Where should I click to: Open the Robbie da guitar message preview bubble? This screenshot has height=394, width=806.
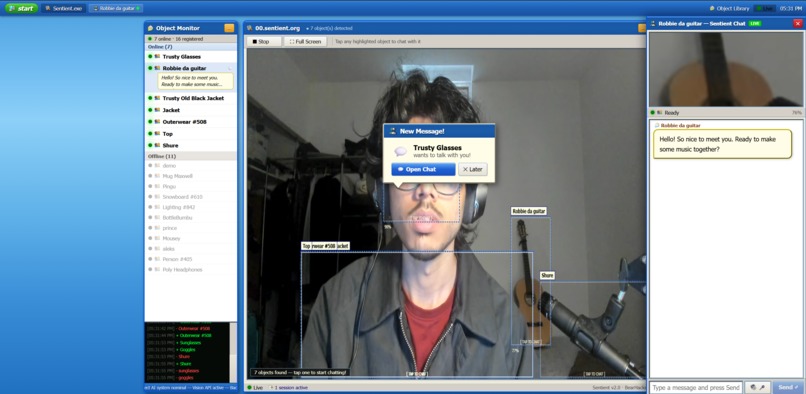tap(195, 81)
